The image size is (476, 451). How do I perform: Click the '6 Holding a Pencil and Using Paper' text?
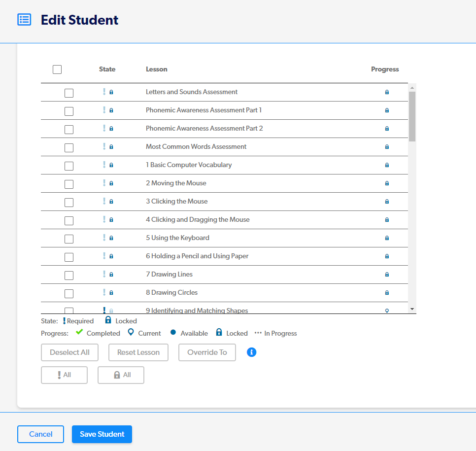[197, 256]
